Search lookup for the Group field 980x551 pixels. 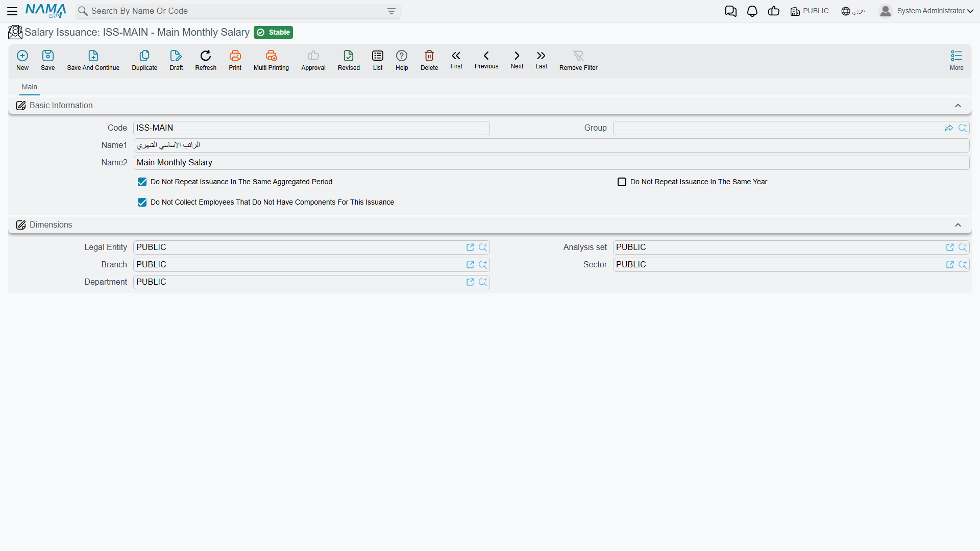coord(963,128)
